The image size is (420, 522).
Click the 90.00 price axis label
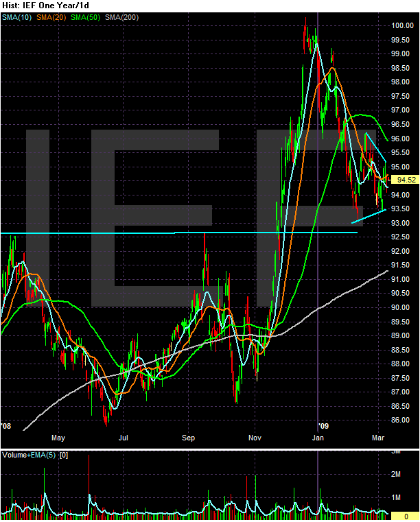(x=400, y=307)
